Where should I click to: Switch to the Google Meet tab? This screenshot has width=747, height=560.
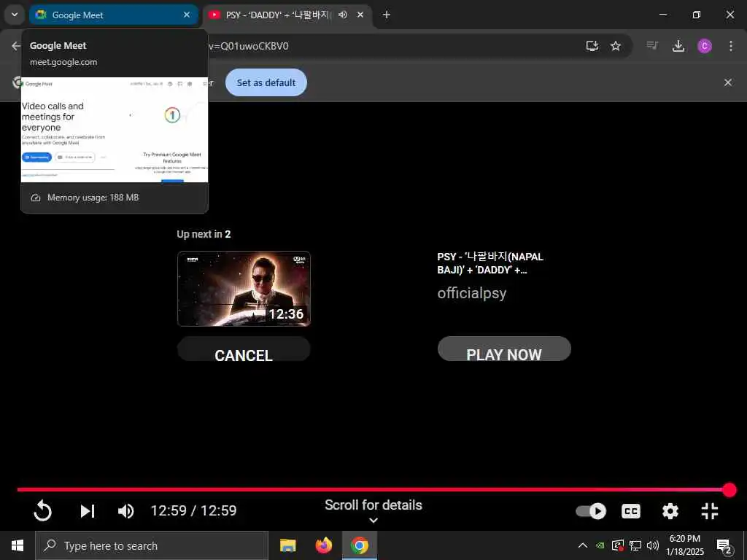point(113,15)
